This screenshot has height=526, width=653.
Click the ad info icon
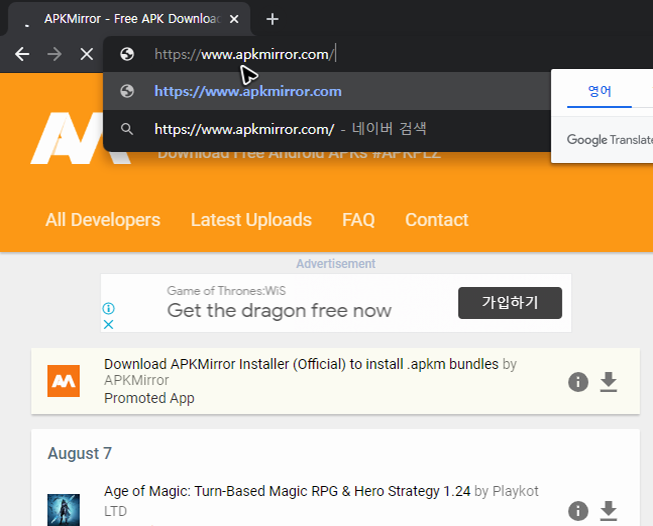[x=108, y=309]
